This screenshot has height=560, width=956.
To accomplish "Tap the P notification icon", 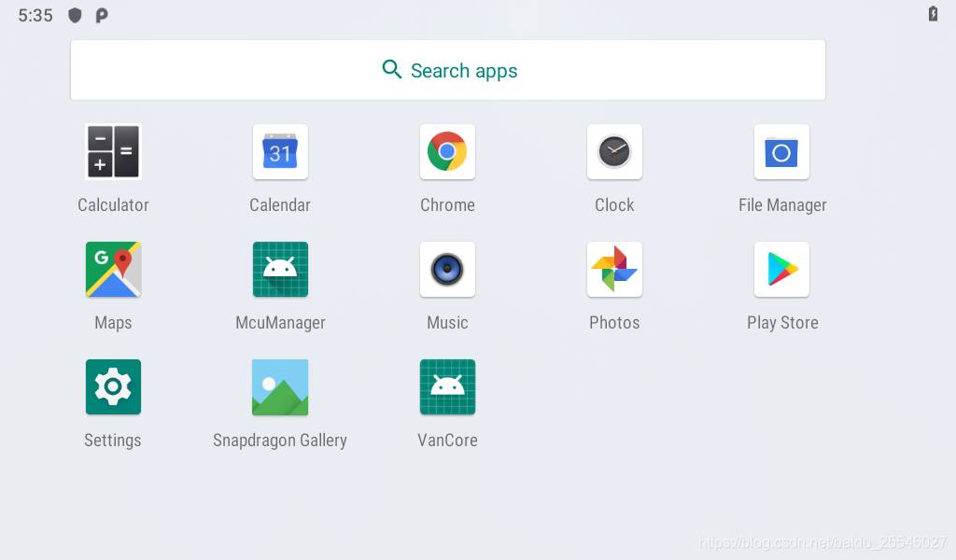I will [102, 15].
